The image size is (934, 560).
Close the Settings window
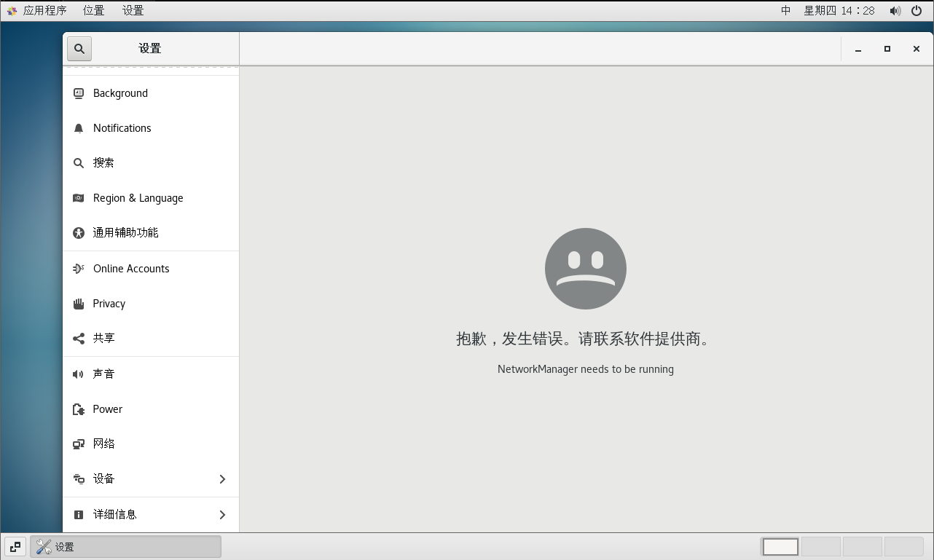917,49
